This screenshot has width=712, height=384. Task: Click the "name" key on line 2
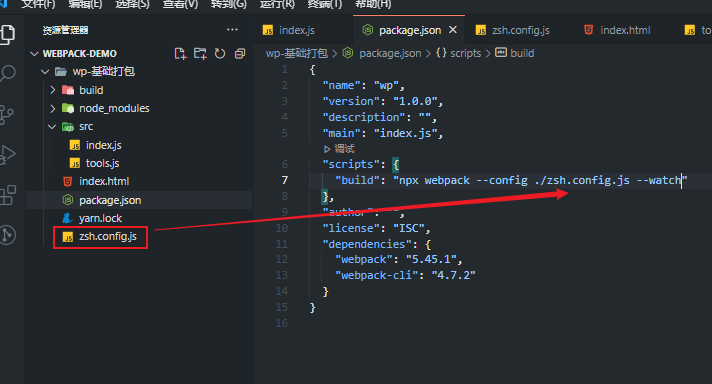coord(341,85)
